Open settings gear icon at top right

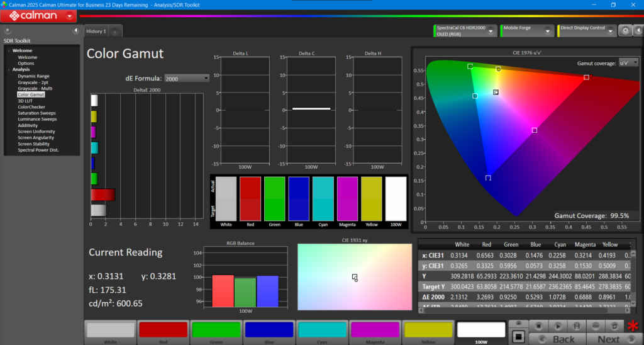625,30
